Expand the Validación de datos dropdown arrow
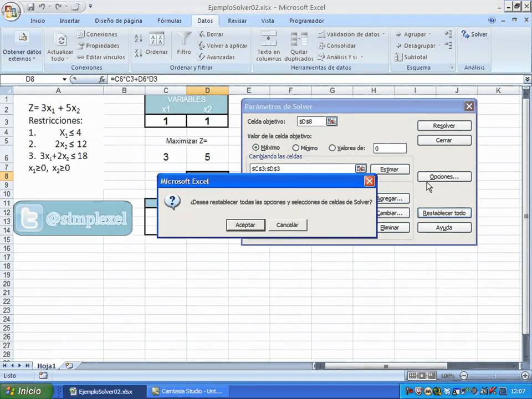532x399 pixels. pyautogui.click(x=383, y=34)
